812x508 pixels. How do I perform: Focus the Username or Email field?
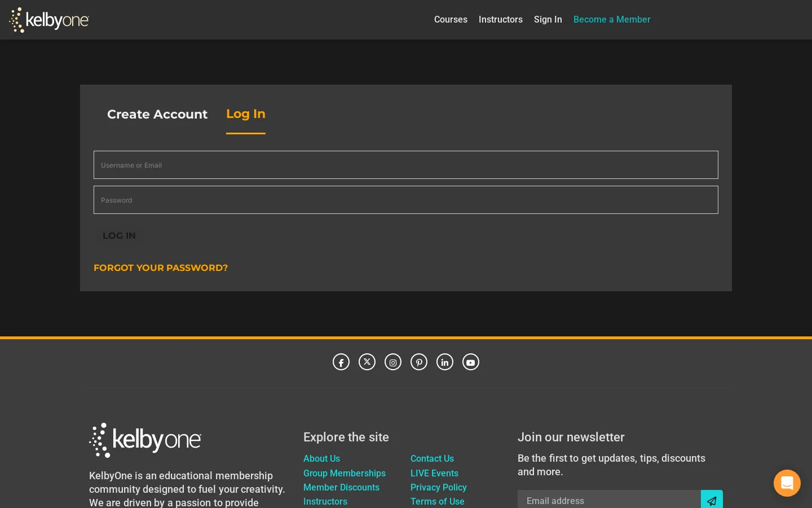point(406,165)
